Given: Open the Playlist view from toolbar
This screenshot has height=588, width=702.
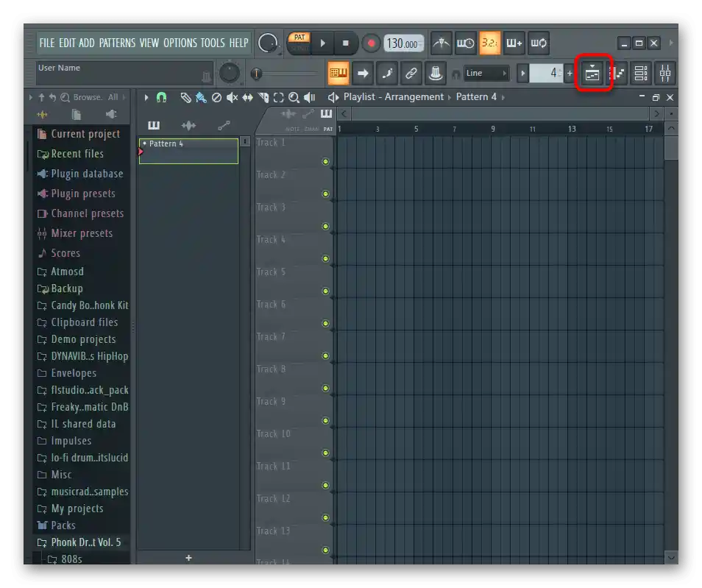Looking at the screenshot, I should pyautogui.click(x=593, y=73).
